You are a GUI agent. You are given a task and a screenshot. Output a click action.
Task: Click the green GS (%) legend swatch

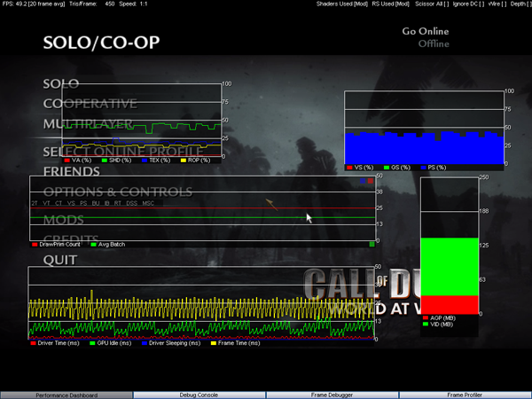(x=386, y=168)
